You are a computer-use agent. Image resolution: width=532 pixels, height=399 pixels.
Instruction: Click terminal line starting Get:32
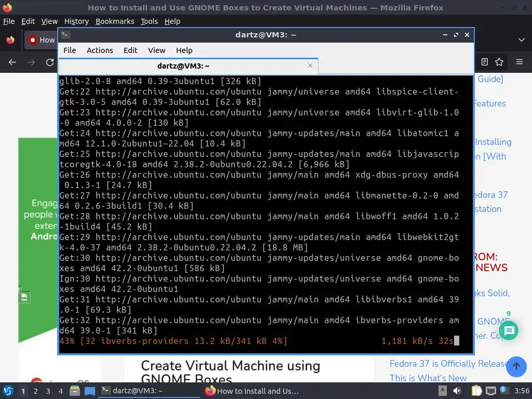click(259, 325)
